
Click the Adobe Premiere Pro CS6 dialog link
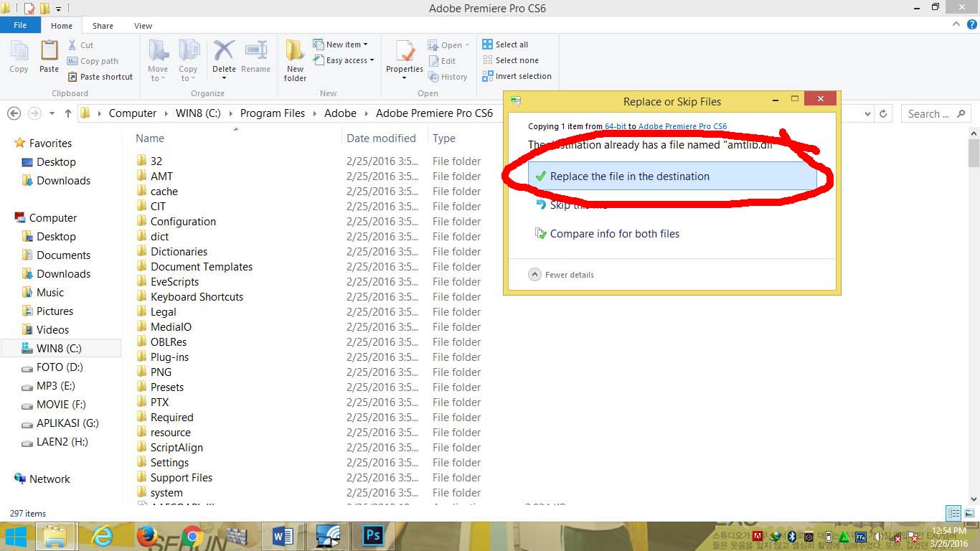coord(682,126)
